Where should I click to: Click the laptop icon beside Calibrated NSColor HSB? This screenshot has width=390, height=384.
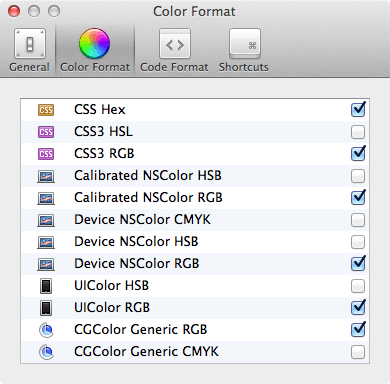coord(46,176)
